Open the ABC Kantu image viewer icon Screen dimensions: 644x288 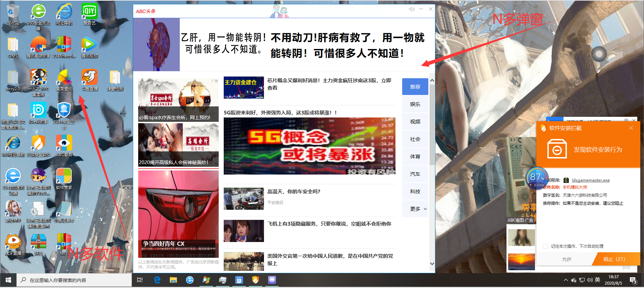[64, 143]
